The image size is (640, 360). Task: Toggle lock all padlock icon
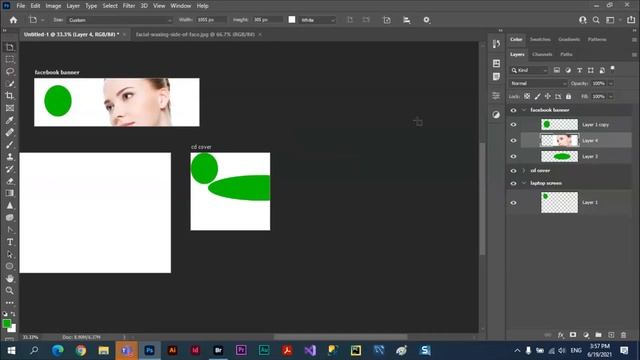(568, 96)
